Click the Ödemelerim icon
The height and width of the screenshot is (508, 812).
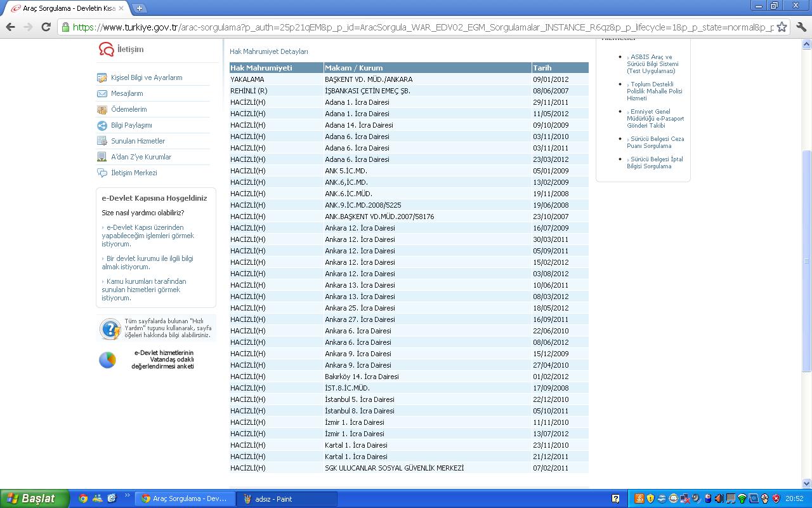click(101, 109)
